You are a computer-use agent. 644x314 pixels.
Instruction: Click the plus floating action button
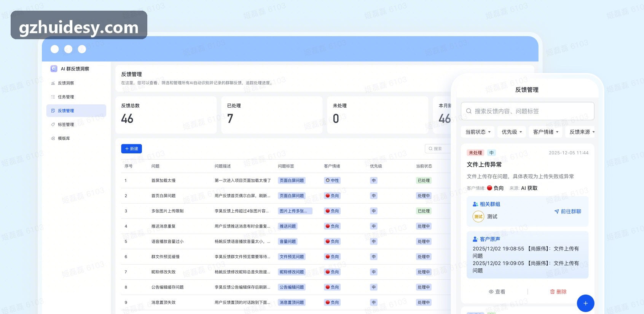click(x=585, y=303)
